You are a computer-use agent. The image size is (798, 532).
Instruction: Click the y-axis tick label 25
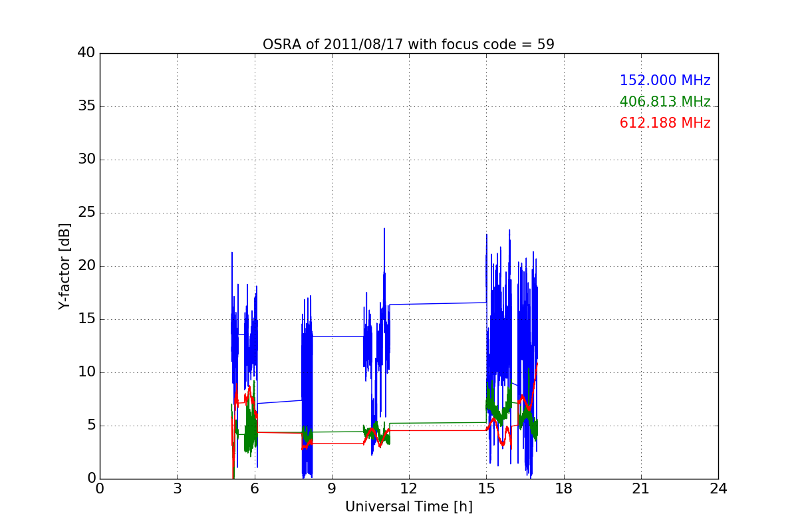tap(86, 213)
